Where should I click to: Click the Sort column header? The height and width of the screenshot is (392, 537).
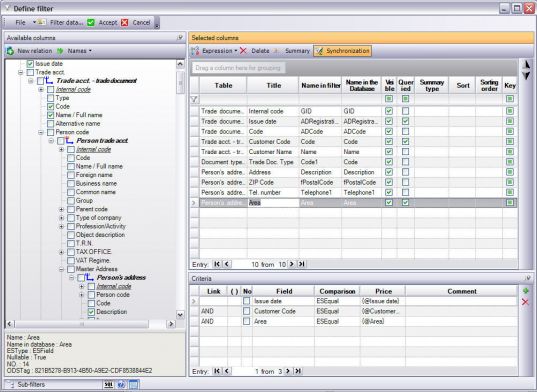pos(462,85)
